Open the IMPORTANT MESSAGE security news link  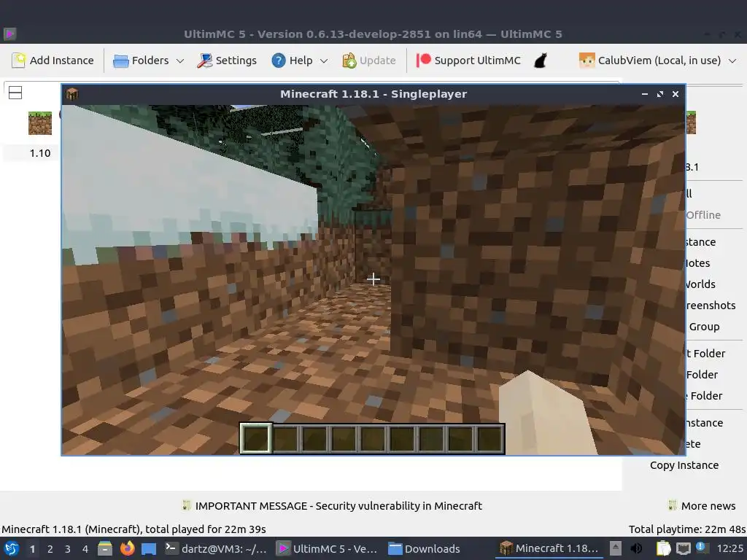pos(338,506)
